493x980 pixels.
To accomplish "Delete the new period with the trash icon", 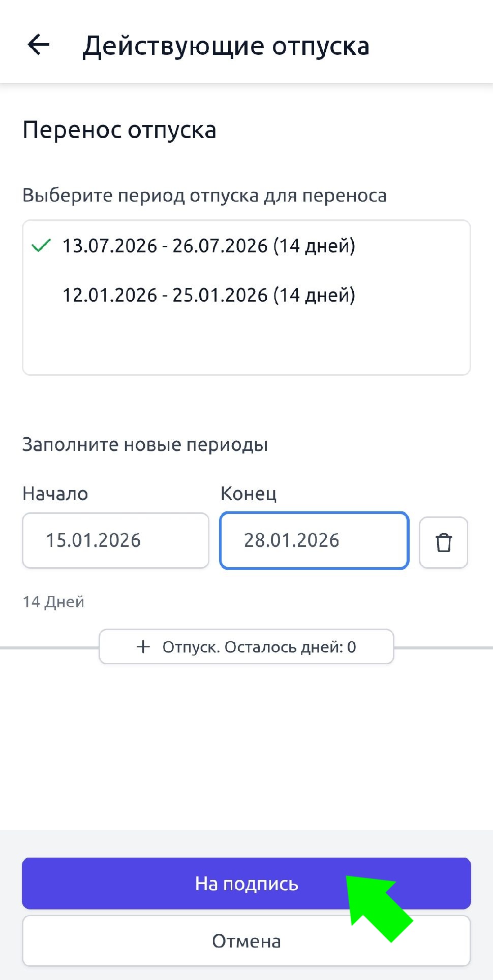I will tap(443, 542).
